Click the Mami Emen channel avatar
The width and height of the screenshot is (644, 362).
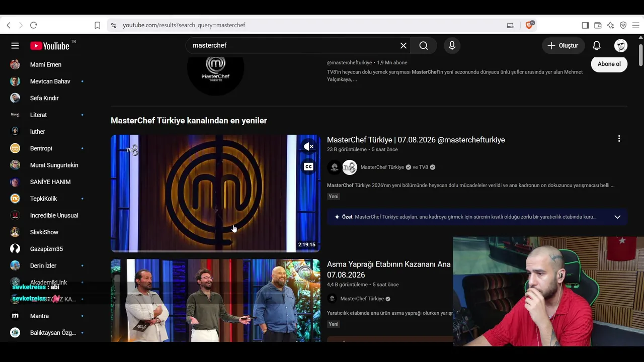click(15, 65)
